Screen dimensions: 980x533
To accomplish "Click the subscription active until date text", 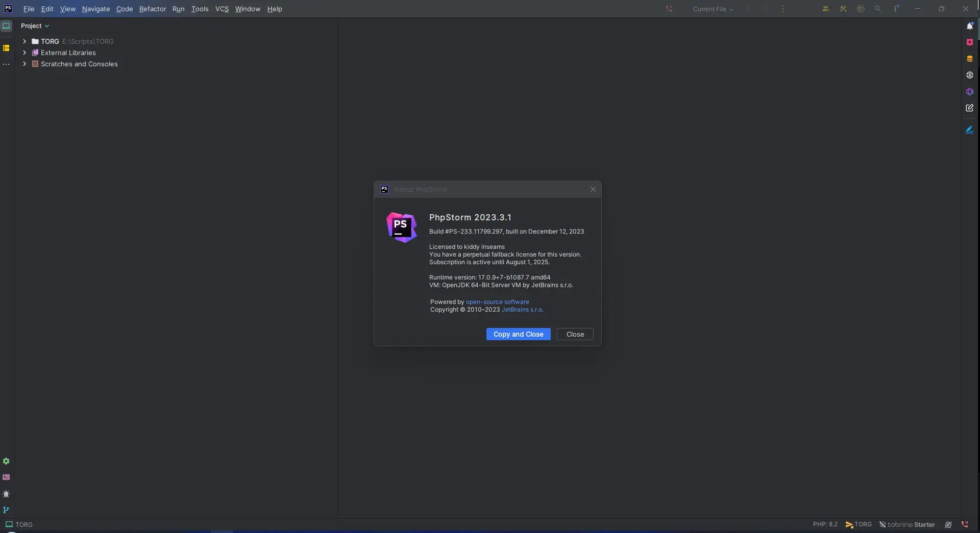I will coord(489,262).
